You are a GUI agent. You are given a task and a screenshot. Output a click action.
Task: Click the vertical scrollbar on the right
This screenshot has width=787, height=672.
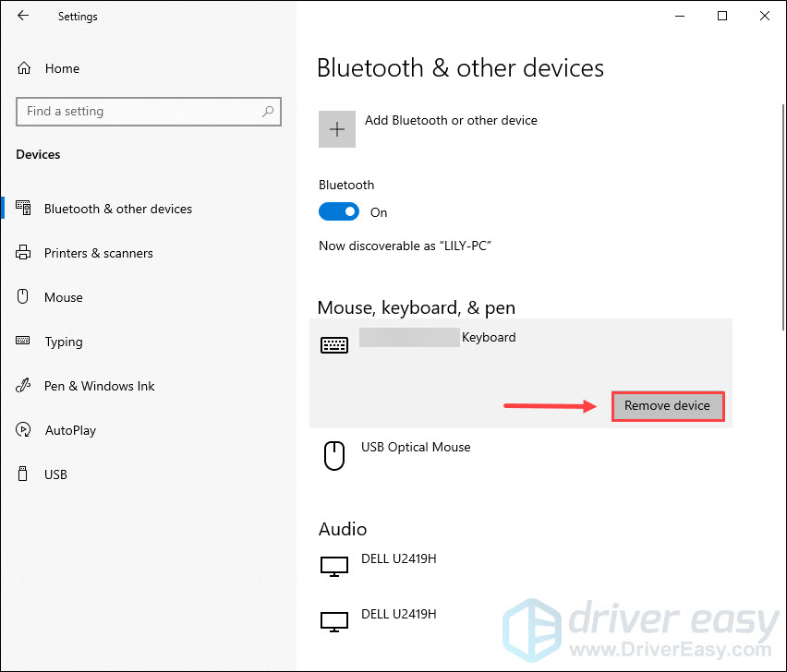783,217
